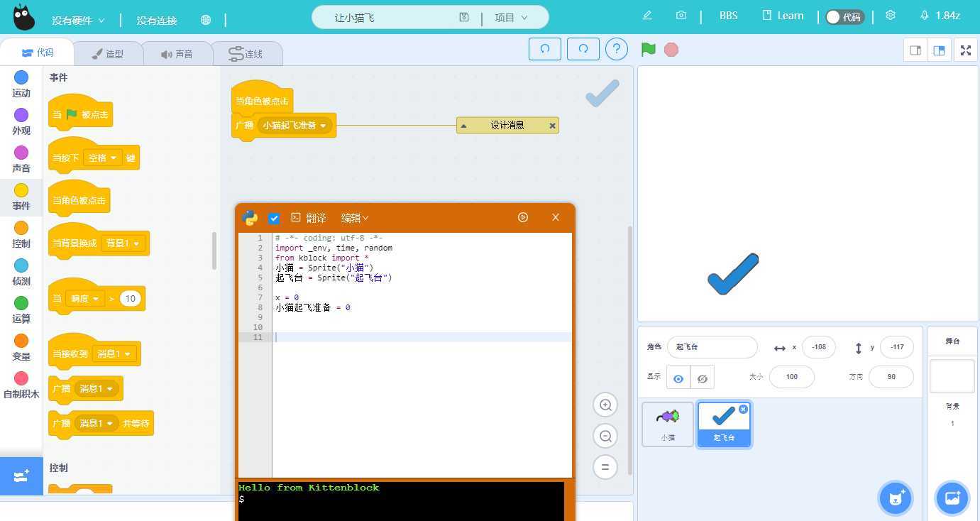The height and width of the screenshot is (521, 980).
Task: Select the 运动 motion category
Action: coord(21,84)
